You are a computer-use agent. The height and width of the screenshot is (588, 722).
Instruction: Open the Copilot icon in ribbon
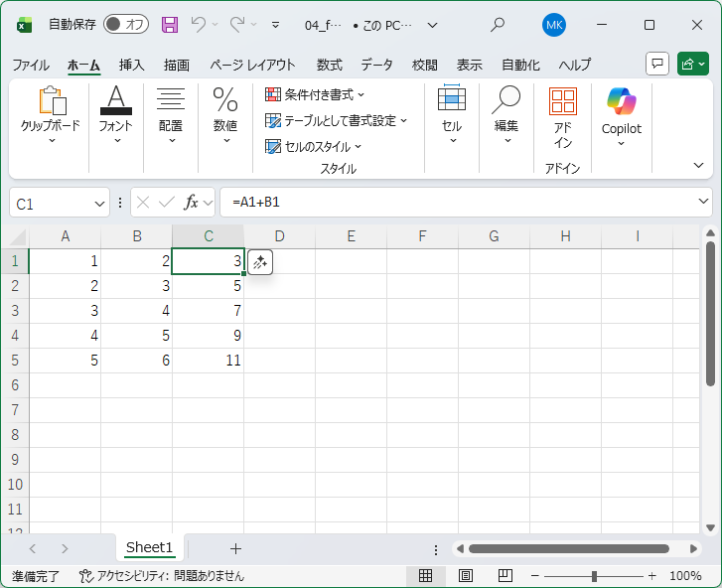[x=621, y=102]
